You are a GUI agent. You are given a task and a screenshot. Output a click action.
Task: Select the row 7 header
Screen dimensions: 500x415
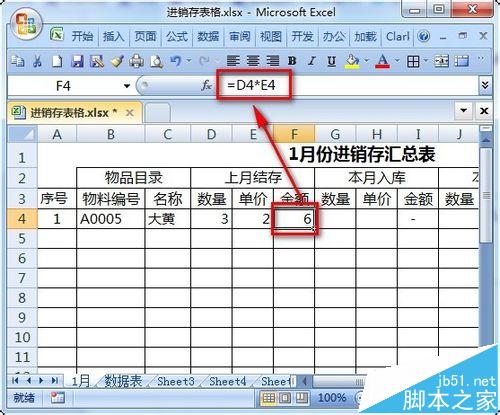(x=22, y=278)
